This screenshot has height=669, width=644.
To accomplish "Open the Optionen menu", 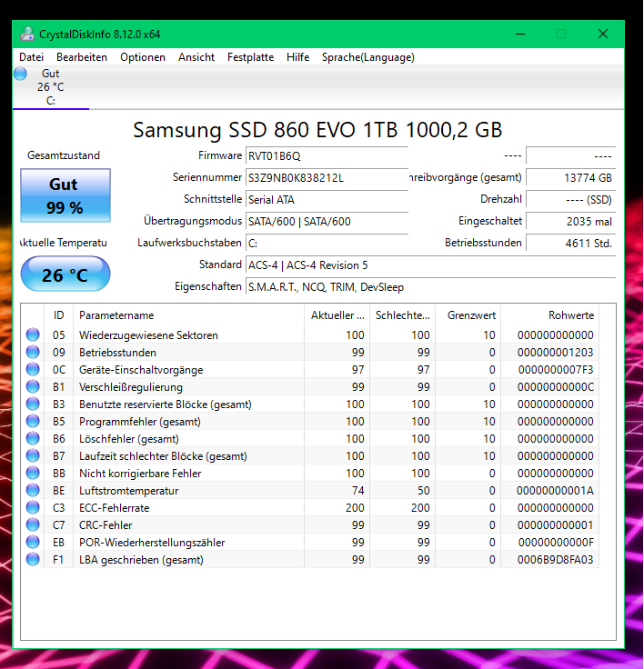I will pyautogui.click(x=143, y=57).
